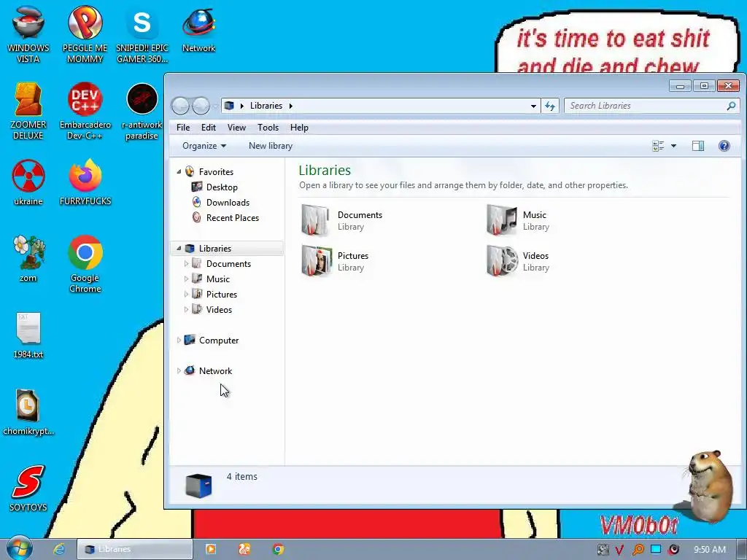This screenshot has height=560, width=747.
Task: Open the View menu
Action: click(236, 128)
